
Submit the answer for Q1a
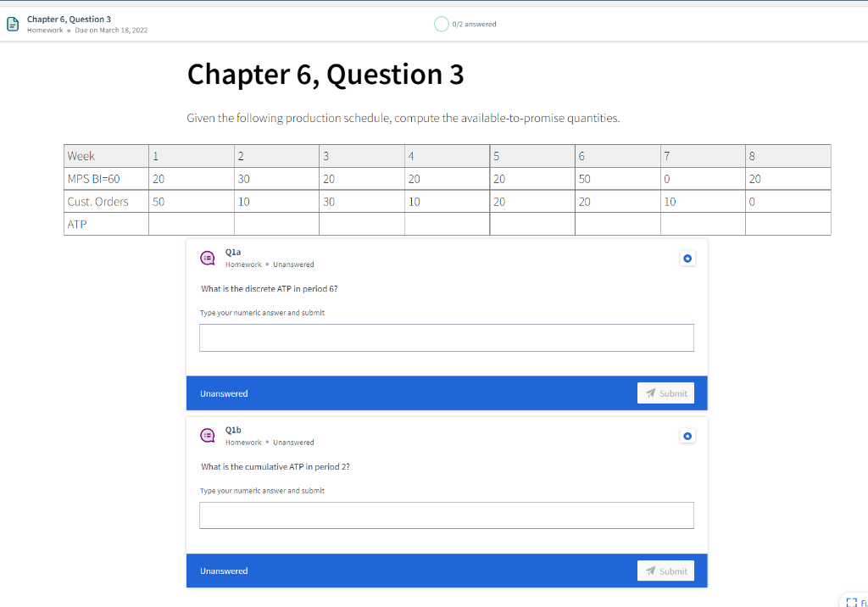click(x=665, y=393)
